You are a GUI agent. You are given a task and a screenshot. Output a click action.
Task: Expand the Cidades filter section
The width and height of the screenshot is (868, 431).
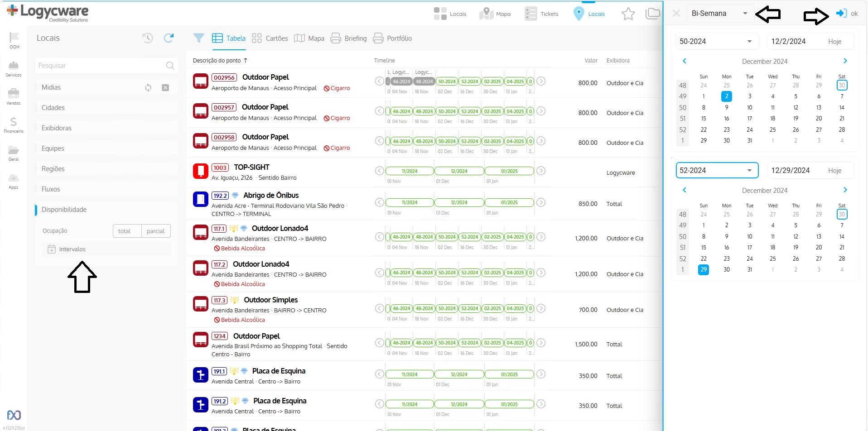point(106,108)
